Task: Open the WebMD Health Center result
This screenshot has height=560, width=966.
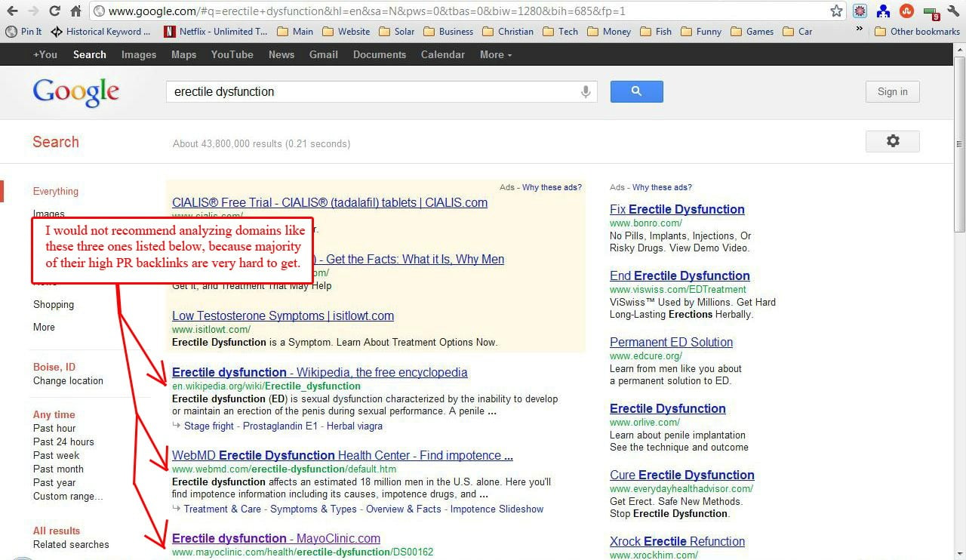Action: (343, 455)
